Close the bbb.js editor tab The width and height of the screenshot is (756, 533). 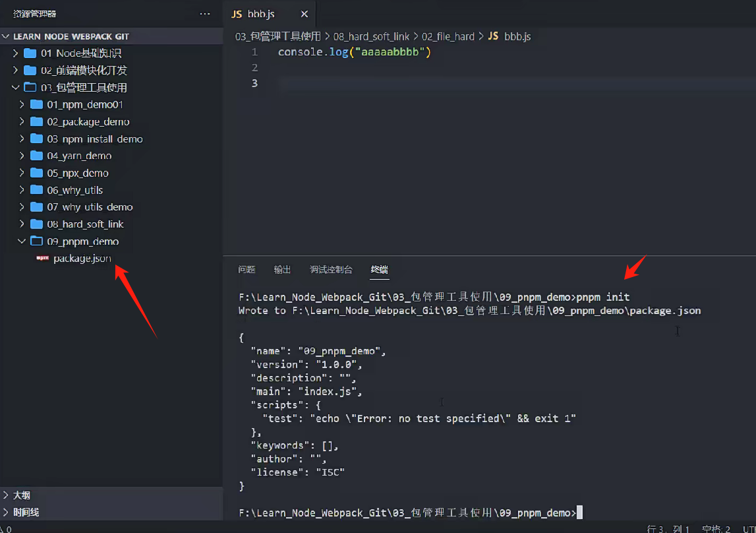[305, 14]
